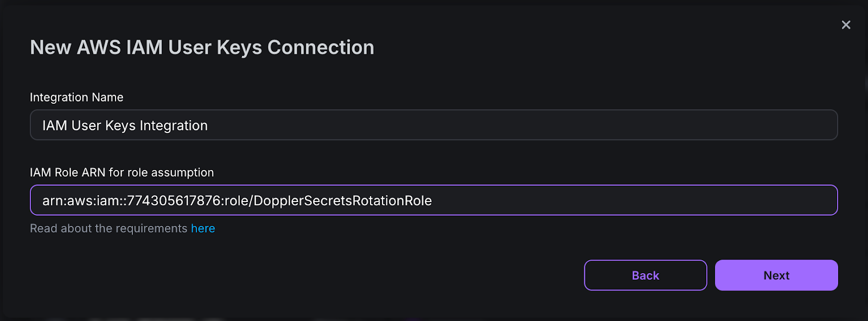Focus the IAM Role ARN input field
The height and width of the screenshot is (321, 868).
click(597, 200)
